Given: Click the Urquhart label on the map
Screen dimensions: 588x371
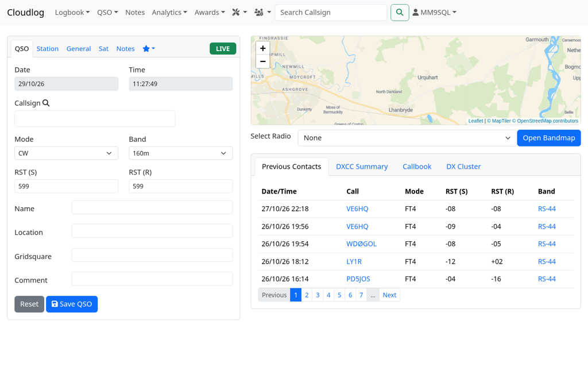Looking at the screenshot, I should click(427, 78).
